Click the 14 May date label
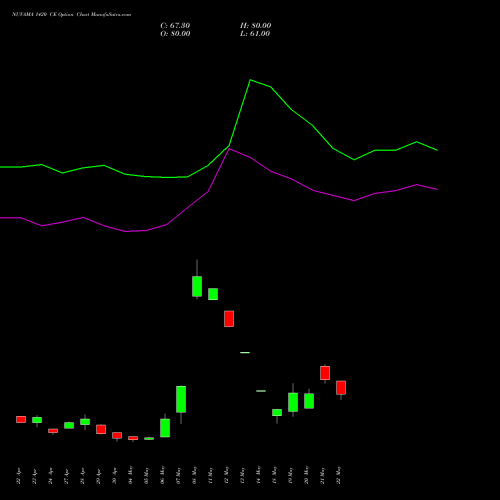Viewport: 500px width, 500px height. [259, 475]
